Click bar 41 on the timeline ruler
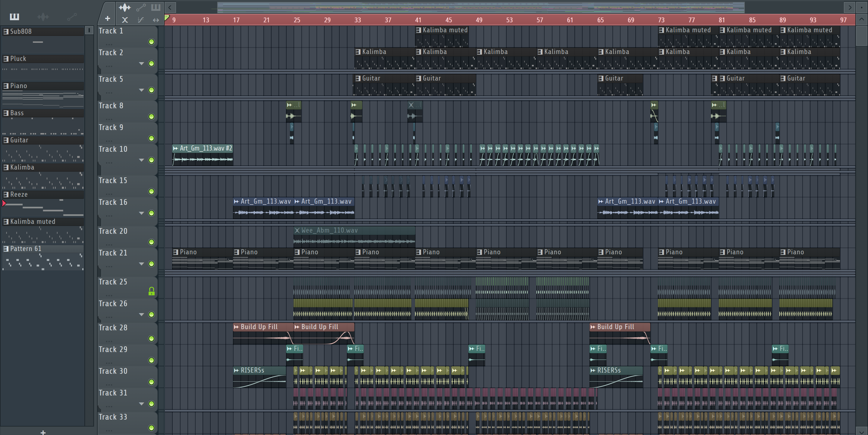This screenshot has width=868, height=435. pos(418,20)
